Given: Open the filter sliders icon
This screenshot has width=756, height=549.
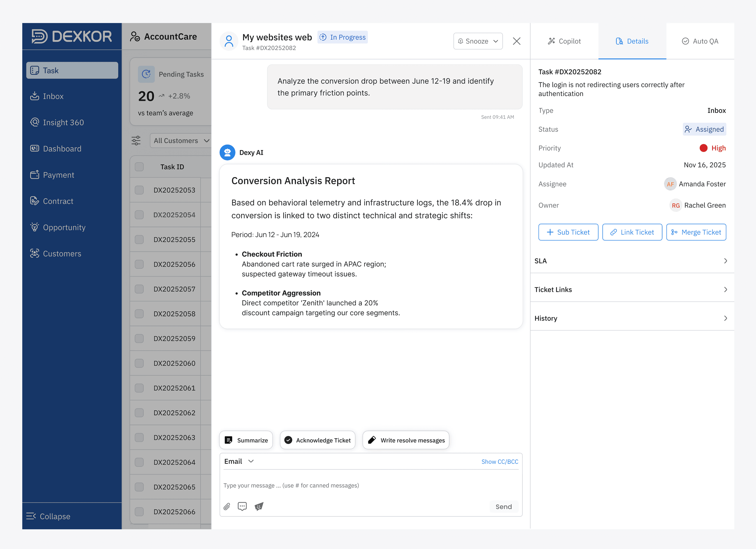Looking at the screenshot, I should coord(136,140).
